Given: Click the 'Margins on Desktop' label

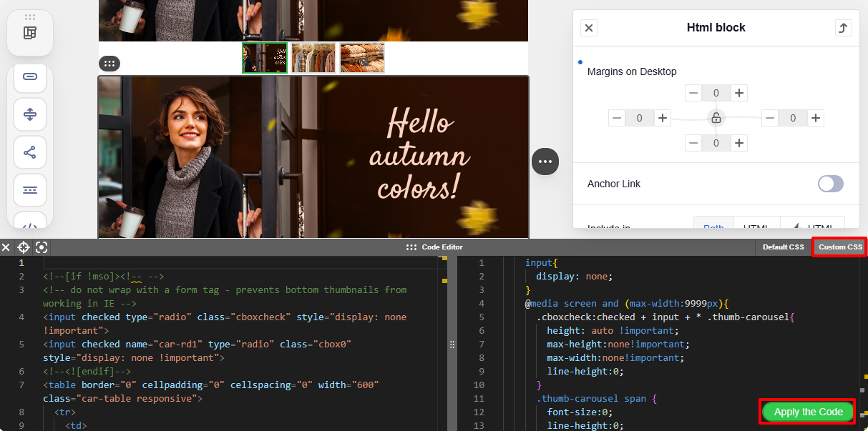Looking at the screenshot, I should [x=632, y=71].
